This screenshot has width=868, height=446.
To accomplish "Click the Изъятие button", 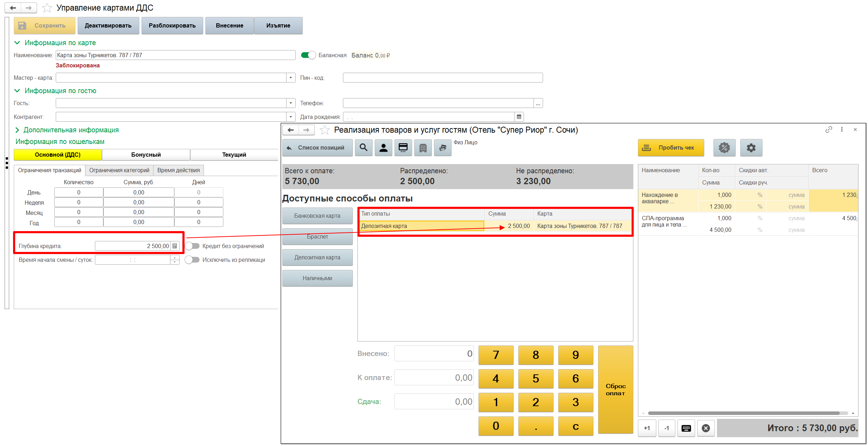I will 278,25.
